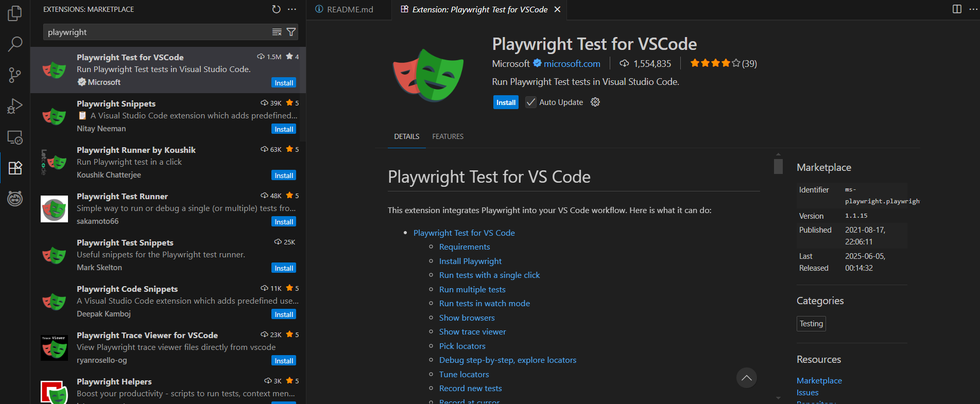
Task: Install Playwright Trace Viewer for VSCode
Action: pyautogui.click(x=284, y=361)
